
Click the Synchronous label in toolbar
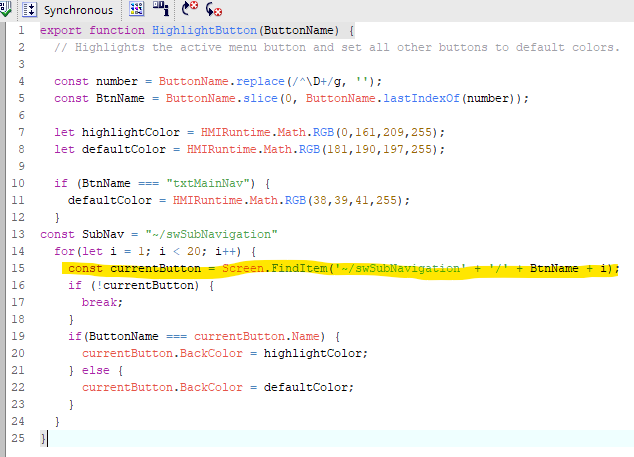(78, 10)
